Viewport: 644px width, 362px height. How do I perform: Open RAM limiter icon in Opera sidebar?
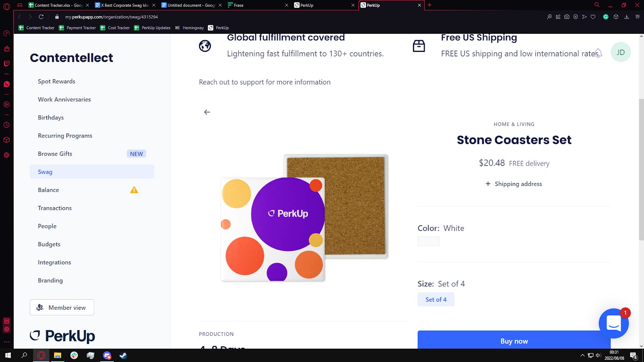6,321
